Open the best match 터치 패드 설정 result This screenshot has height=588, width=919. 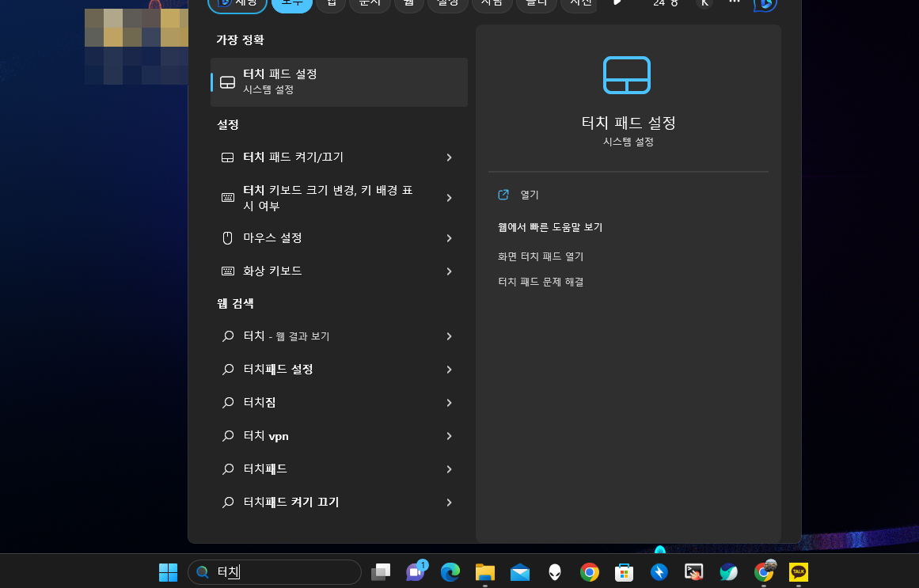point(339,82)
